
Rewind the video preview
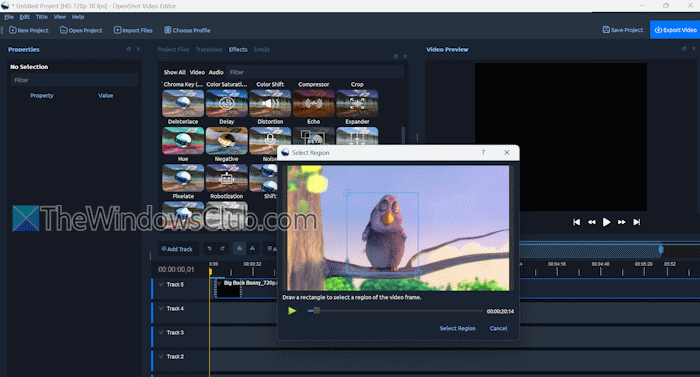[x=592, y=222]
